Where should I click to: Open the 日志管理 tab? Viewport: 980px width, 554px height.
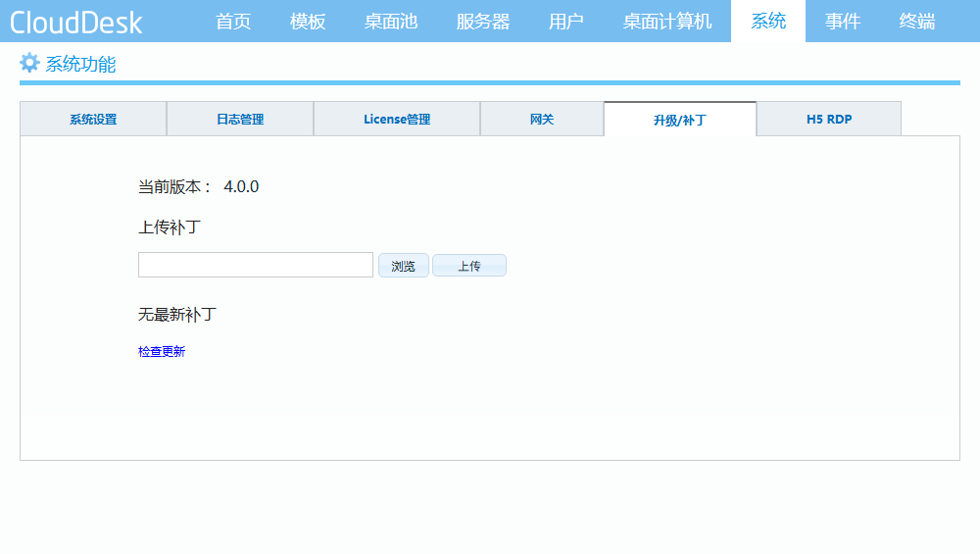tap(240, 119)
